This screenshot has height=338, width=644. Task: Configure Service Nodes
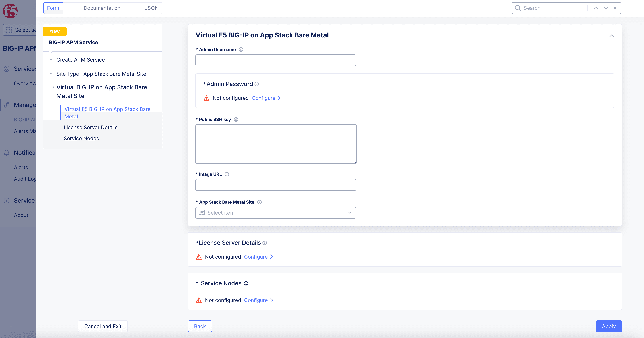tap(256, 300)
